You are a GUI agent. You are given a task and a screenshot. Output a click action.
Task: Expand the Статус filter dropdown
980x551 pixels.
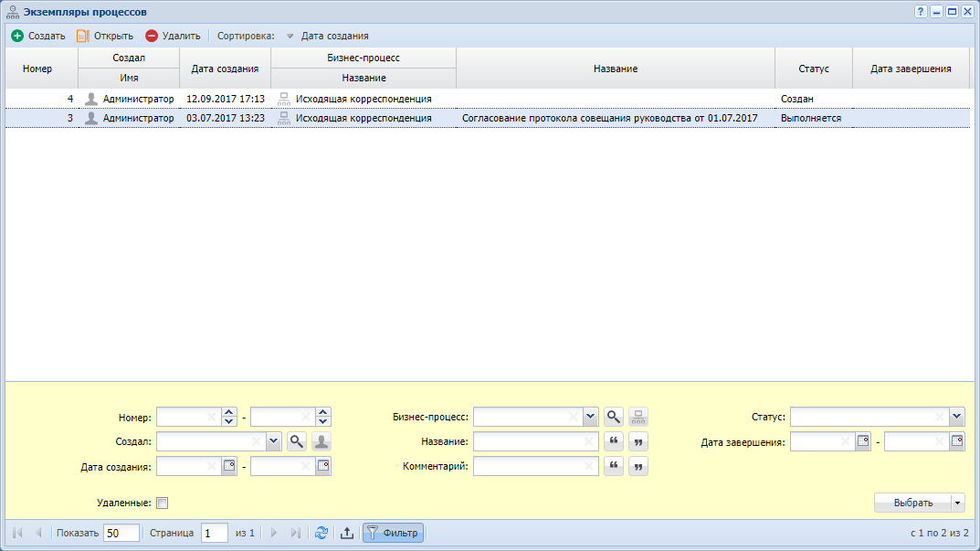[957, 417]
